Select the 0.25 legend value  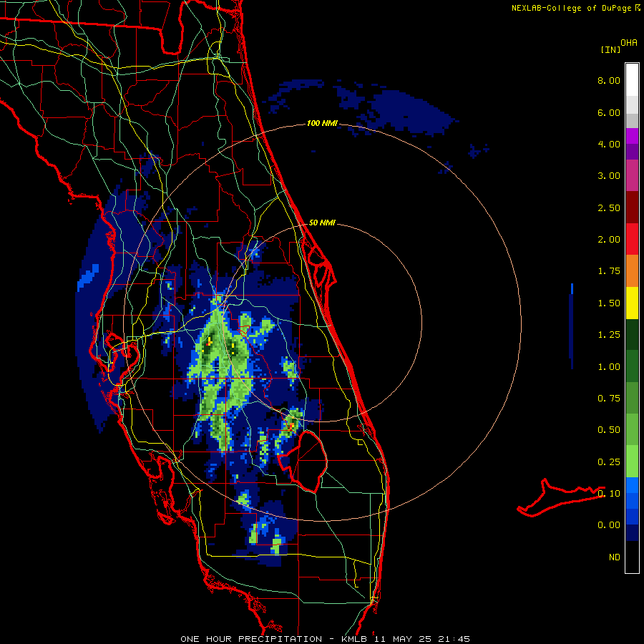click(609, 462)
